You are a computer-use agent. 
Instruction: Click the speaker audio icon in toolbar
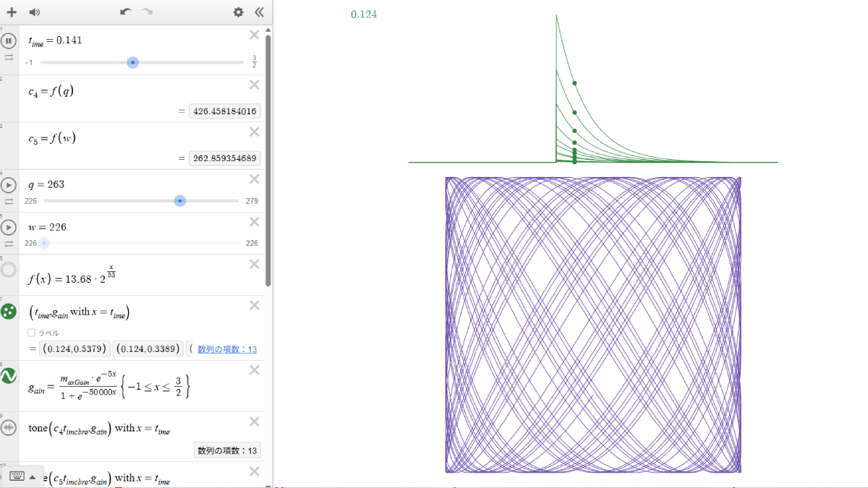pyautogui.click(x=35, y=12)
